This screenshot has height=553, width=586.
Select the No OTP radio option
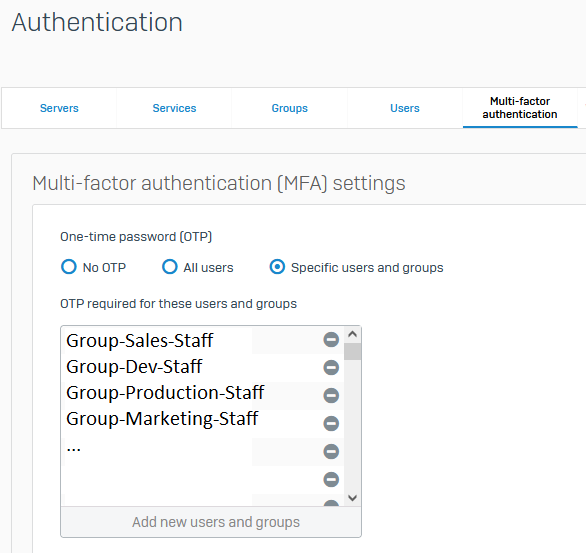tap(69, 267)
